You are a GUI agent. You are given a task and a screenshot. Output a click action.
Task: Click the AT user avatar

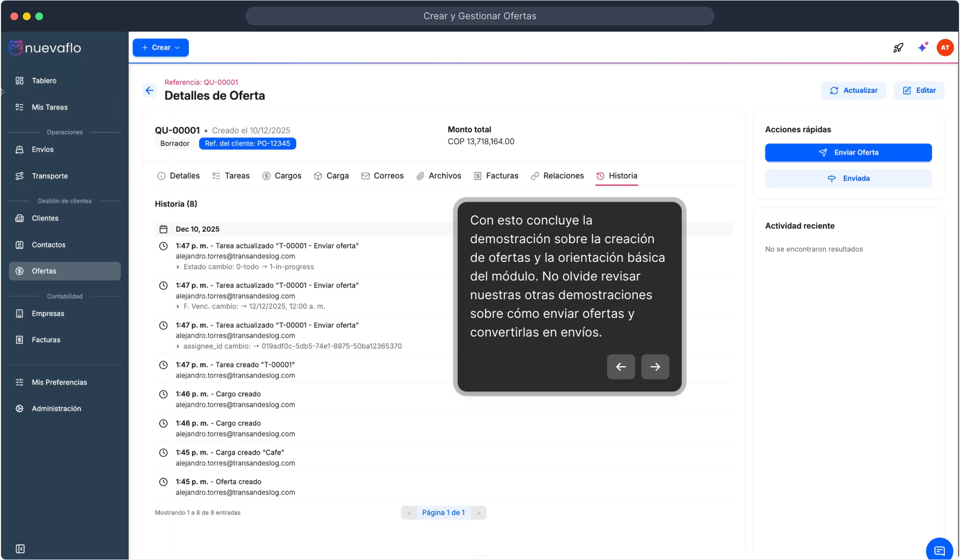point(945,48)
